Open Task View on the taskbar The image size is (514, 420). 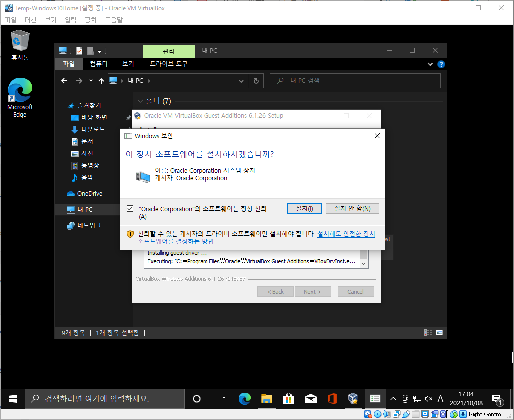221,399
